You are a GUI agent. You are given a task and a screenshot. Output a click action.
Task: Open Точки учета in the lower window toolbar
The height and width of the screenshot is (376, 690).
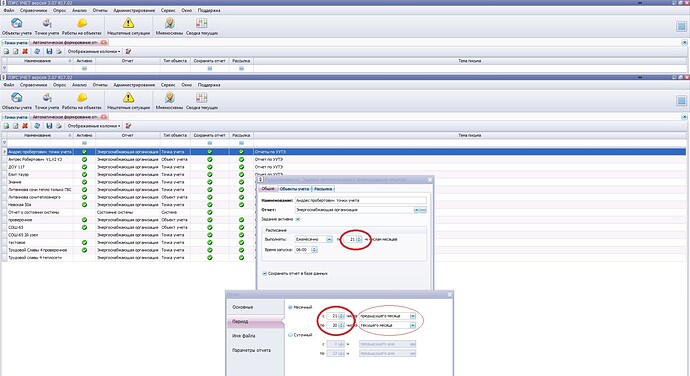coord(47,101)
